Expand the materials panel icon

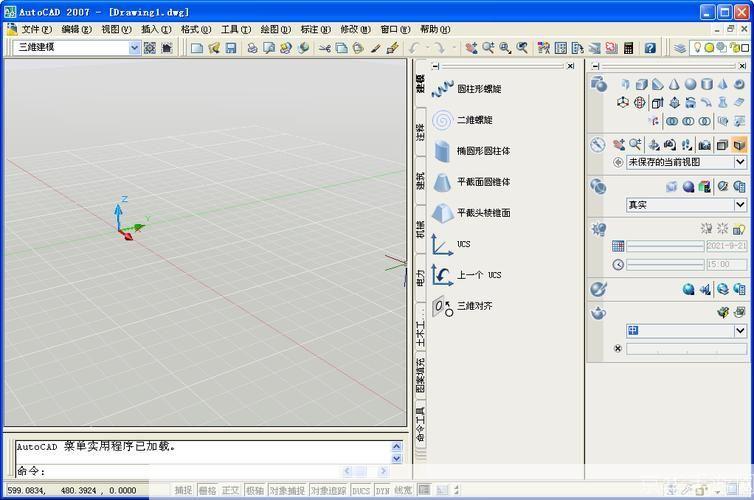click(x=598, y=288)
